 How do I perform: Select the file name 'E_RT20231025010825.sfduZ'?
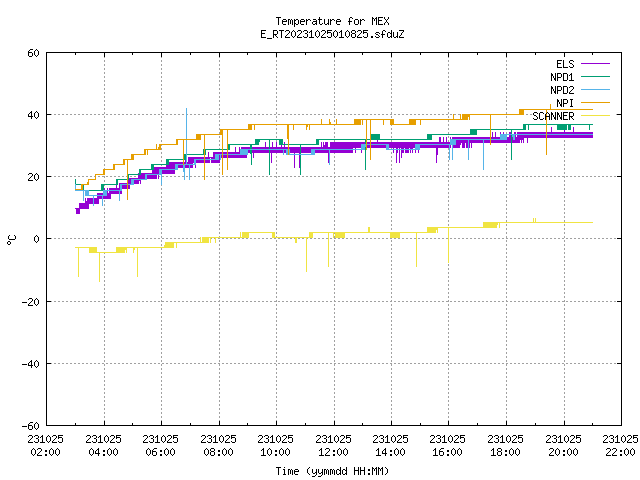pyautogui.click(x=332, y=34)
